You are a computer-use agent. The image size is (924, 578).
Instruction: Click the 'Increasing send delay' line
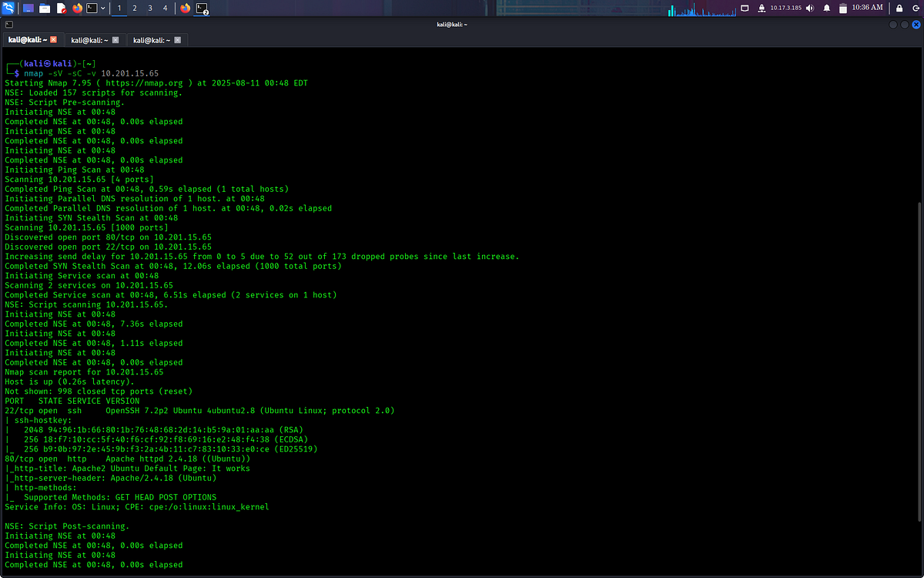pyautogui.click(x=262, y=257)
